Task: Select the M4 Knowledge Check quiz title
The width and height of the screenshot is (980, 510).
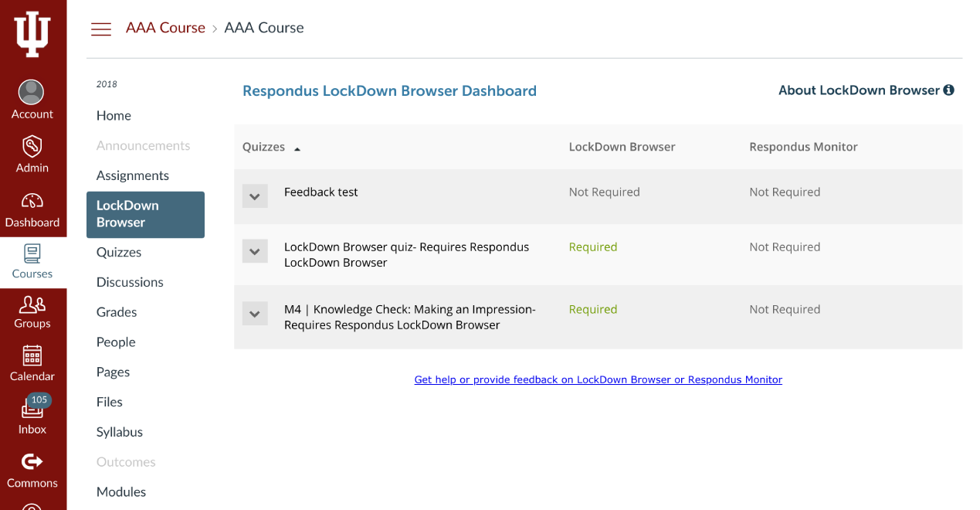Action: tap(410, 318)
